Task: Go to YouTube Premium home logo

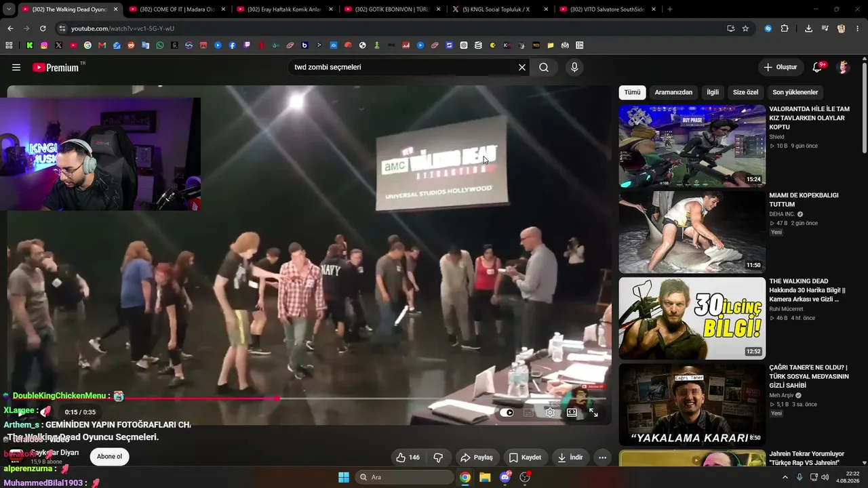Action: point(56,67)
